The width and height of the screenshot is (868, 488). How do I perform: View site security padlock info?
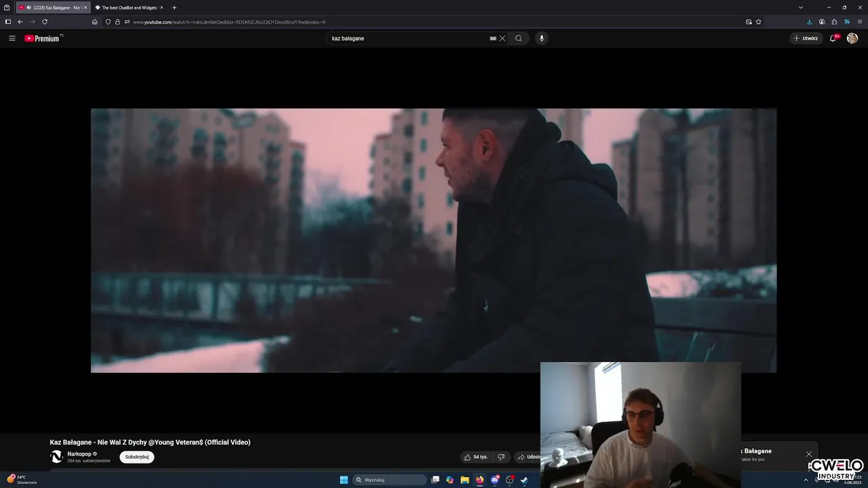(117, 22)
